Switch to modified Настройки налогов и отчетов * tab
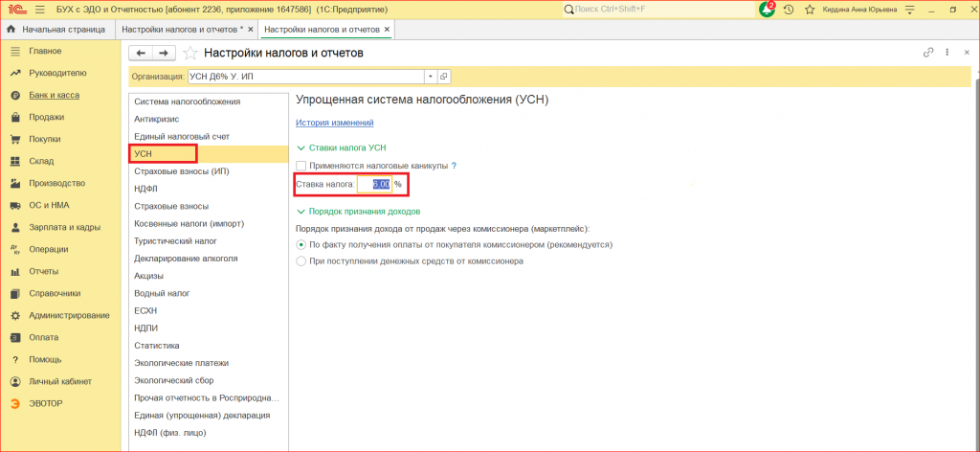980x452 pixels. [x=183, y=30]
